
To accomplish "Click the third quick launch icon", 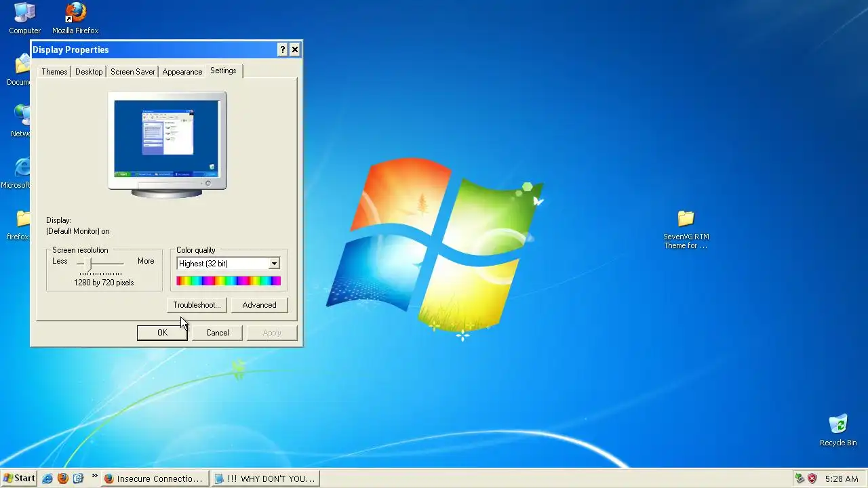I will tap(78, 479).
